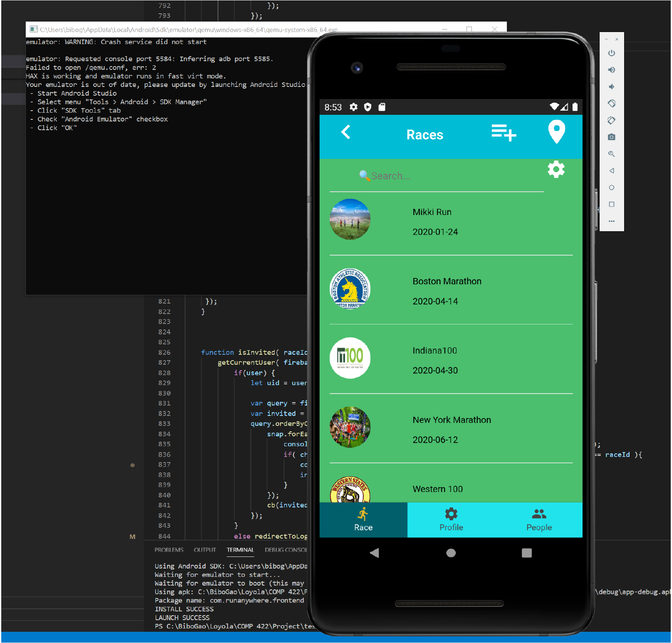Open the DEBUG CONSOLE panel tab
The width and height of the screenshot is (672, 643).
286,550
